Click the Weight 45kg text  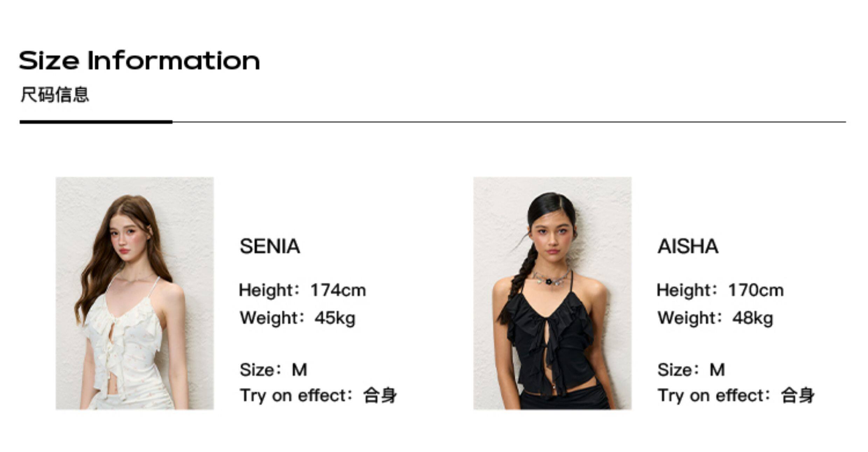click(x=297, y=318)
